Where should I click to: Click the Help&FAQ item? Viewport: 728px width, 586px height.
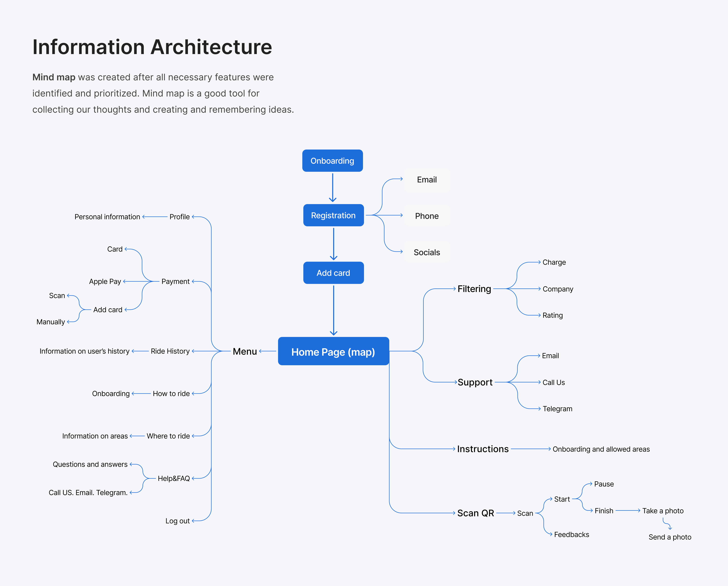tap(174, 478)
